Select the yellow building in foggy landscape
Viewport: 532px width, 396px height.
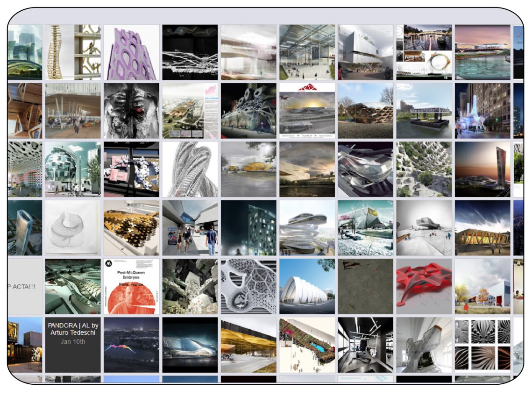click(x=248, y=169)
